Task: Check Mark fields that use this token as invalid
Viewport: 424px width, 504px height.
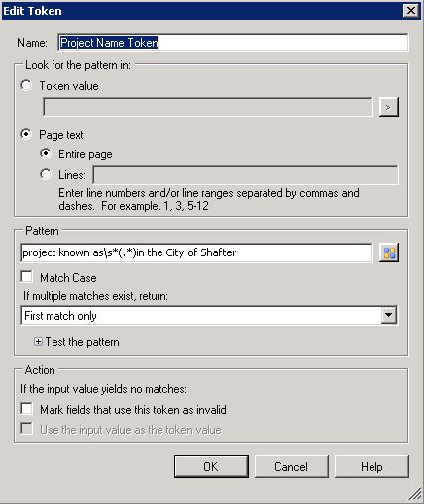Action: coord(26,409)
